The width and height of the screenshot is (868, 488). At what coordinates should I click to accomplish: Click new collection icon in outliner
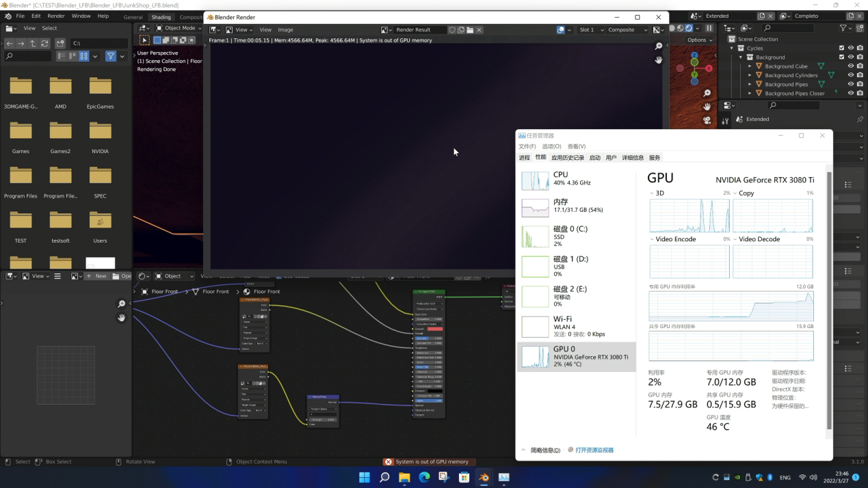860,28
